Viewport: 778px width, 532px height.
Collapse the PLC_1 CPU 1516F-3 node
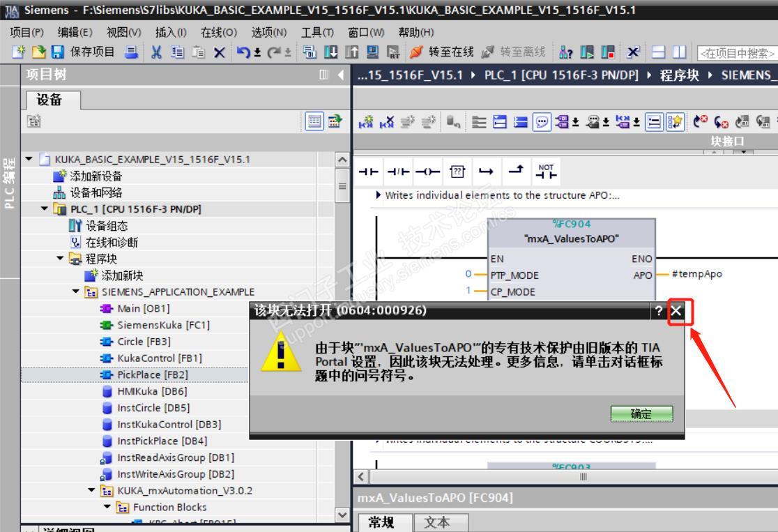click(x=45, y=208)
